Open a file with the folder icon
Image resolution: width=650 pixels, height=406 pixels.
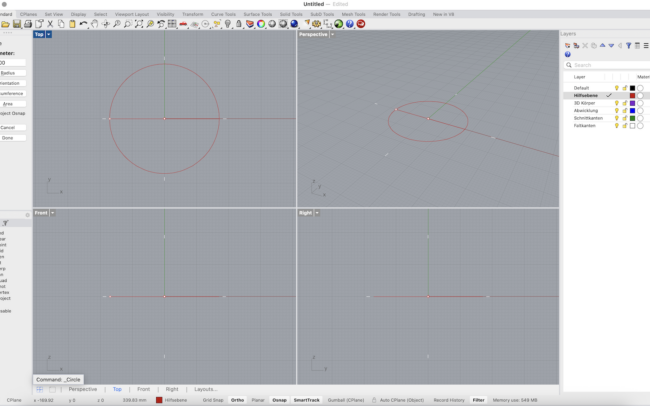click(5, 24)
